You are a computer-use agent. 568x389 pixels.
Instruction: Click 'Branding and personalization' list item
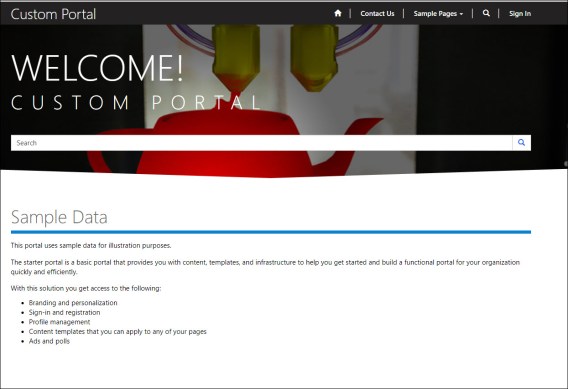coord(73,303)
